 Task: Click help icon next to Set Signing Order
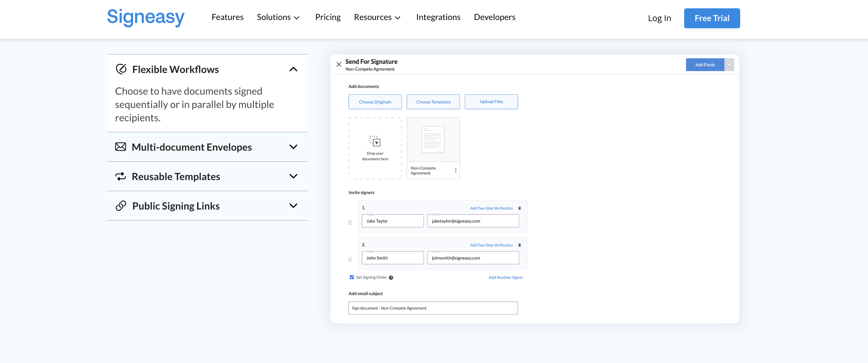coord(391,278)
